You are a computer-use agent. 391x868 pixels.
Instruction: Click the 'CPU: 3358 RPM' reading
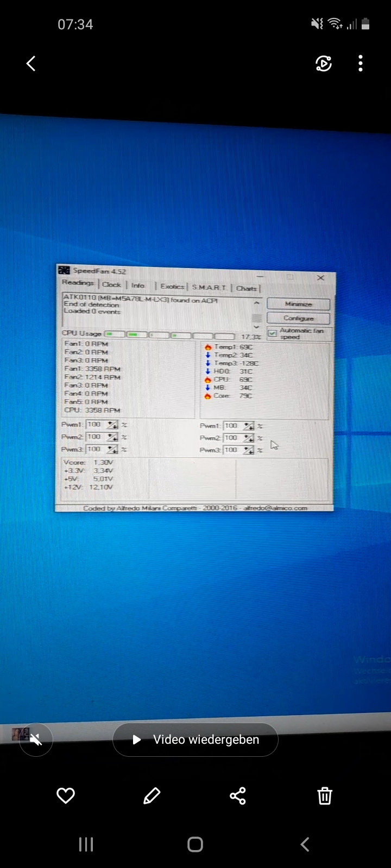[92, 410]
